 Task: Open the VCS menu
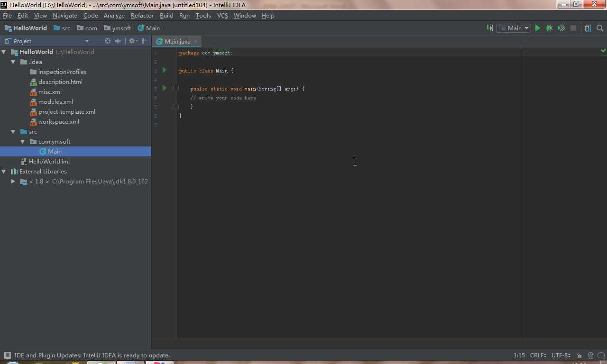click(222, 15)
